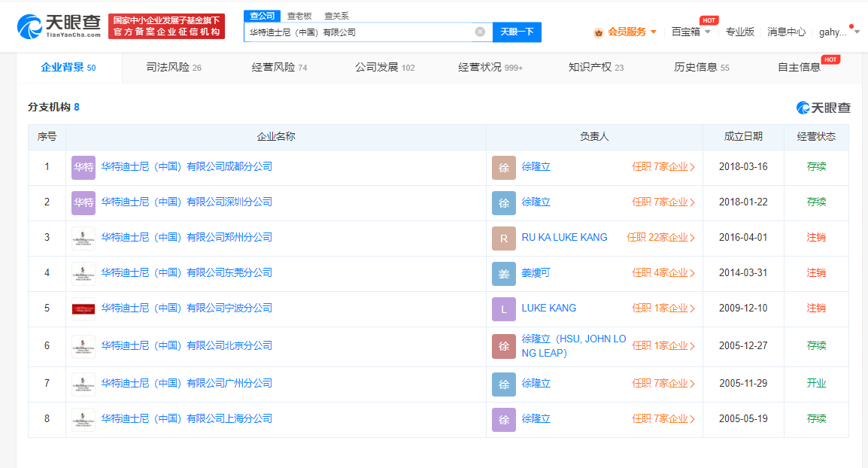Click the company logo for 郑州分公司

(83, 239)
